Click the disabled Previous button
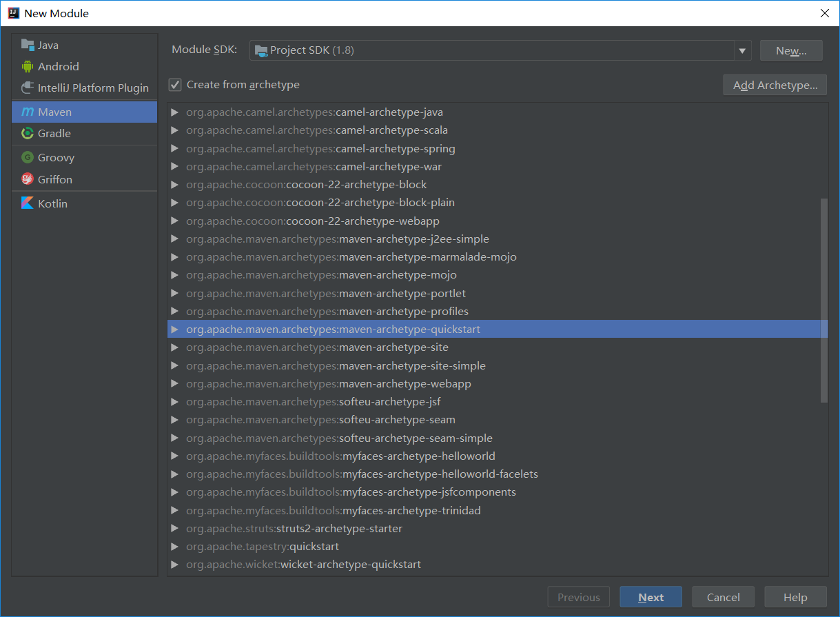Screen dimensions: 840x617 (x=579, y=597)
